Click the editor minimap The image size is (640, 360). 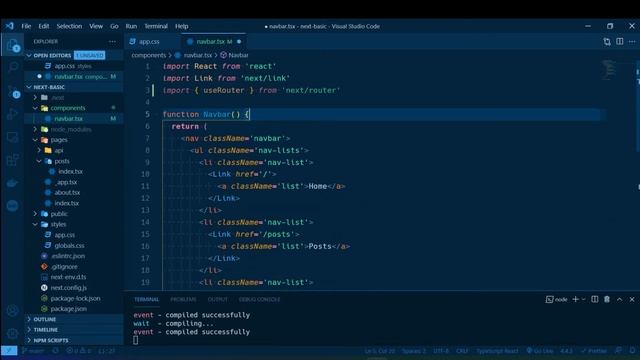point(609,69)
